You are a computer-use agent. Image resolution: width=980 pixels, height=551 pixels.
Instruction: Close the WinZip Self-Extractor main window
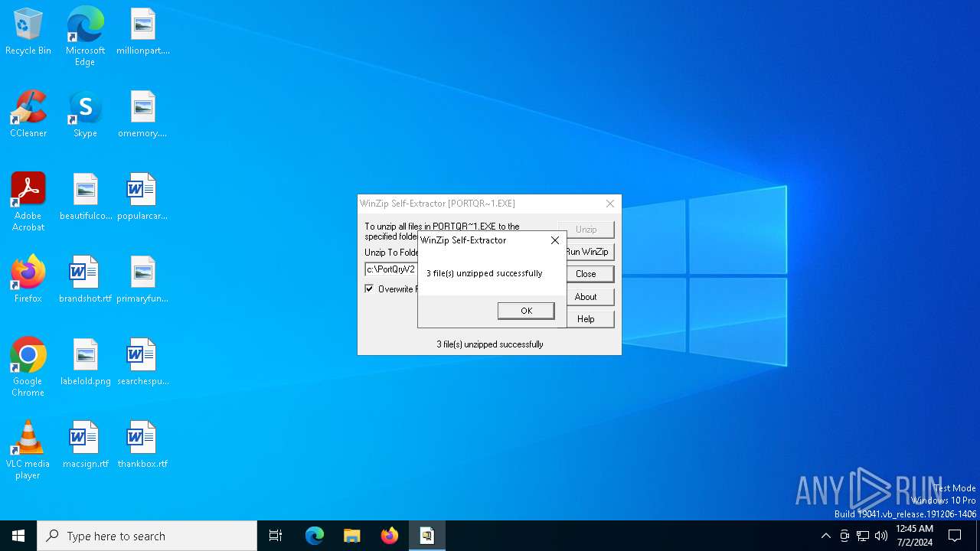[x=610, y=204]
